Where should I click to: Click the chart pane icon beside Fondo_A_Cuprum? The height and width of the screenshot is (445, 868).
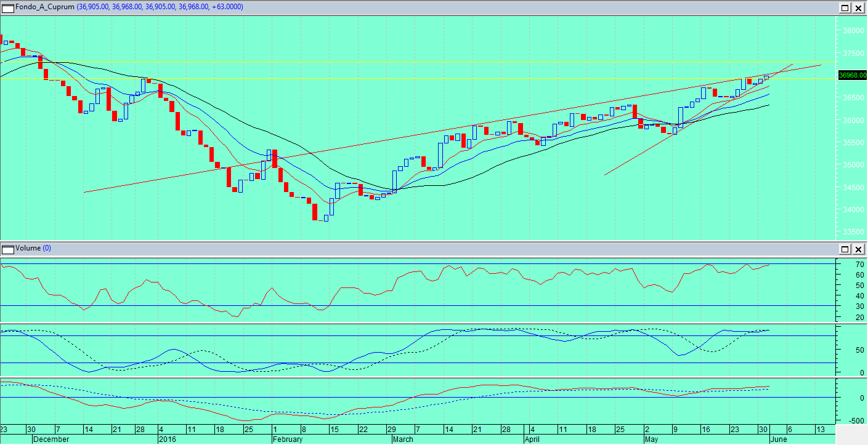pos(7,7)
